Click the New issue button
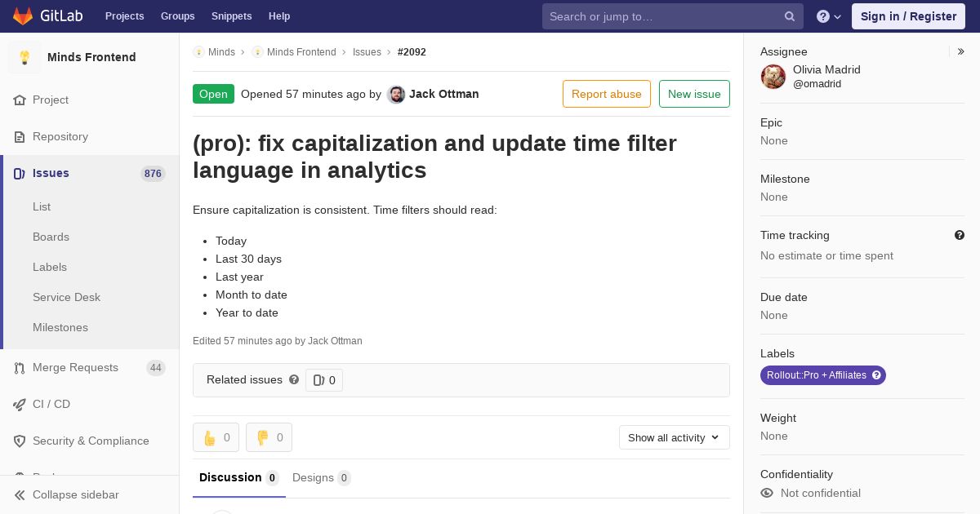980x514 pixels. pos(694,94)
